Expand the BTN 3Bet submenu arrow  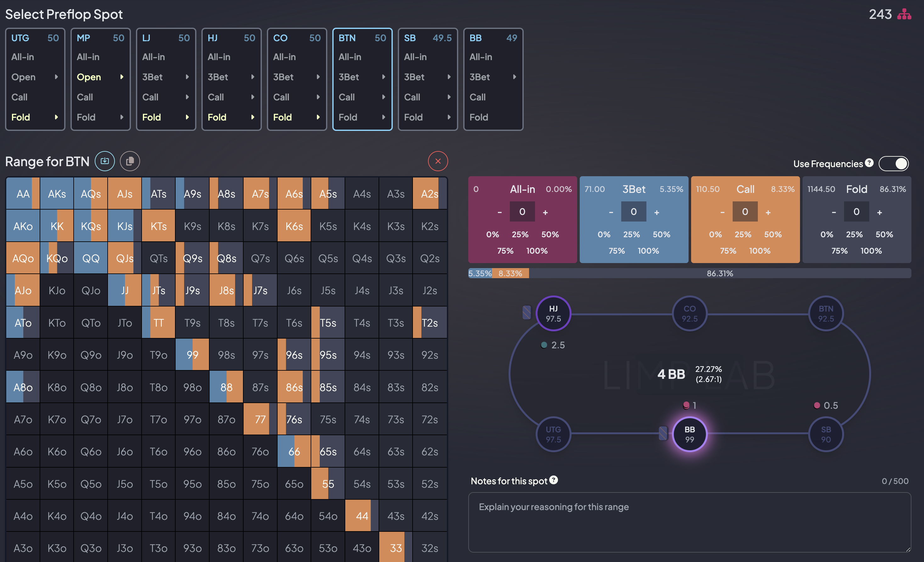(x=383, y=77)
